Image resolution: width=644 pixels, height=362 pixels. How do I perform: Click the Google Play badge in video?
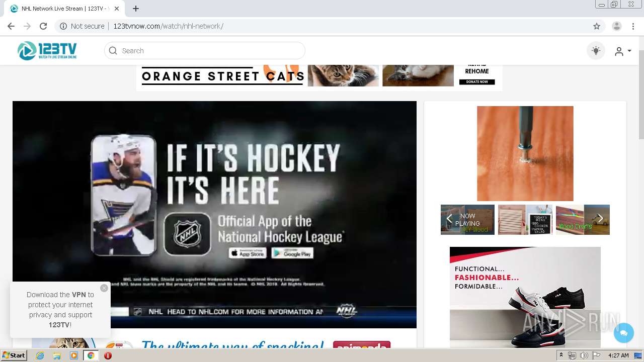(x=292, y=253)
